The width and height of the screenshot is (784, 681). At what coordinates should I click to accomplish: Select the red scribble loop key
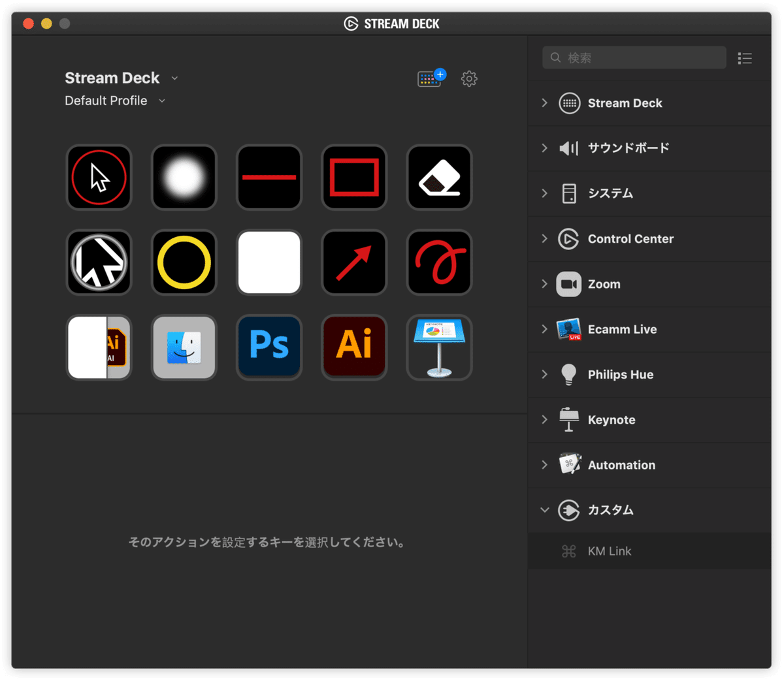pyautogui.click(x=439, y=262)
